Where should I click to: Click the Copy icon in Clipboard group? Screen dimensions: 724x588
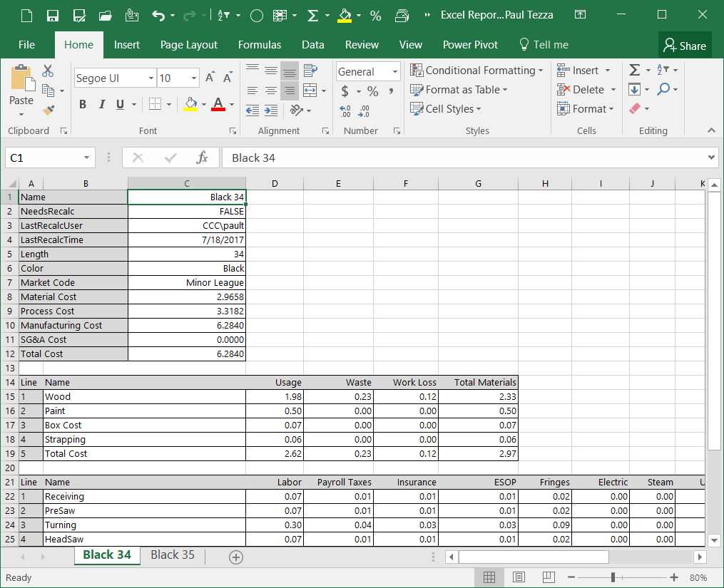[x=48, y=90]
